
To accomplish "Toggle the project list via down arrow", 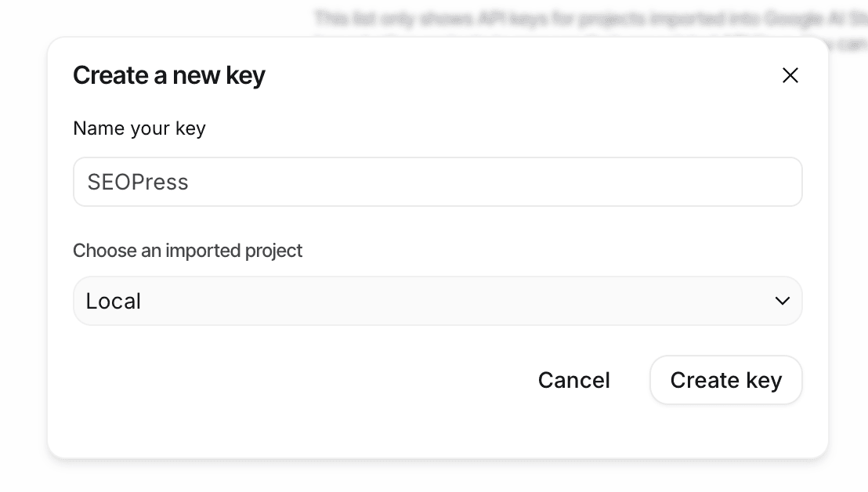I will coord(782,301).
